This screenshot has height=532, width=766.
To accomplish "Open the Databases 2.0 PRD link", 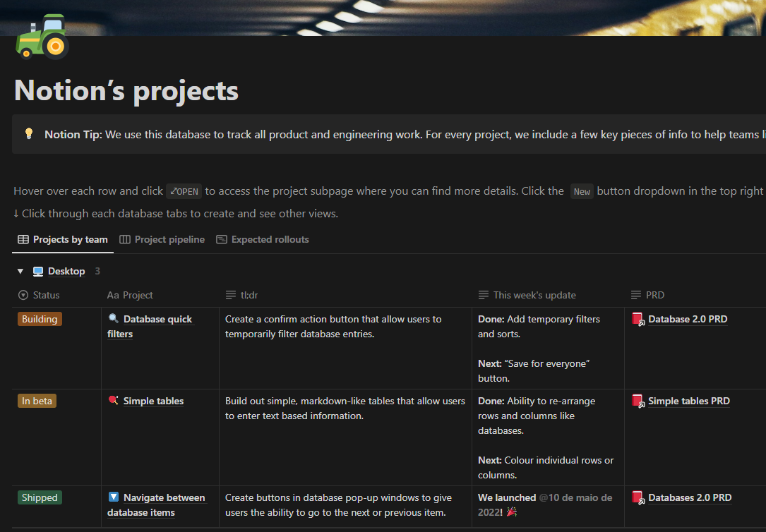I will point(690,497).
